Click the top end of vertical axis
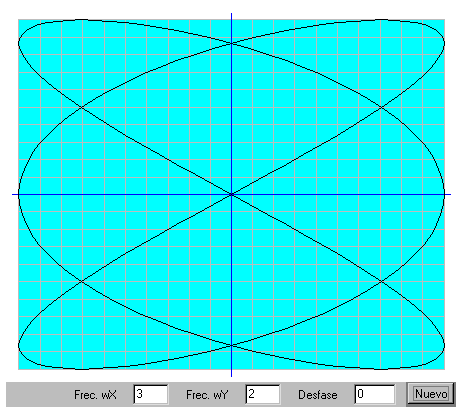The height and width of the screenshot is (415, 461). (231, 14)
